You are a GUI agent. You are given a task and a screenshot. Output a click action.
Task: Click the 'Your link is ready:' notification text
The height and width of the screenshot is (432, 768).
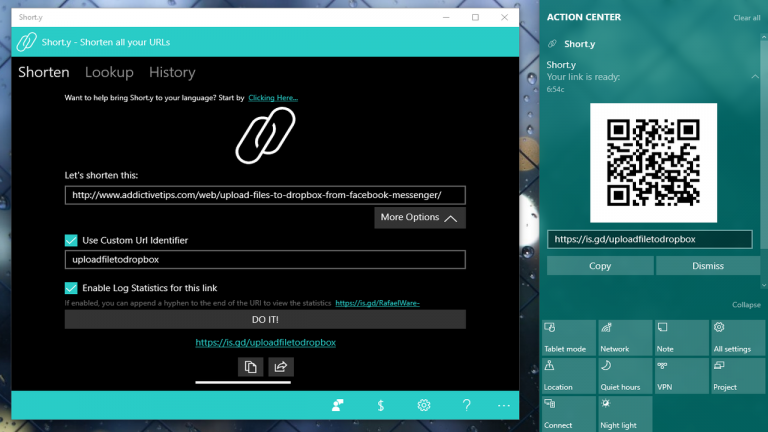point(583,77)
